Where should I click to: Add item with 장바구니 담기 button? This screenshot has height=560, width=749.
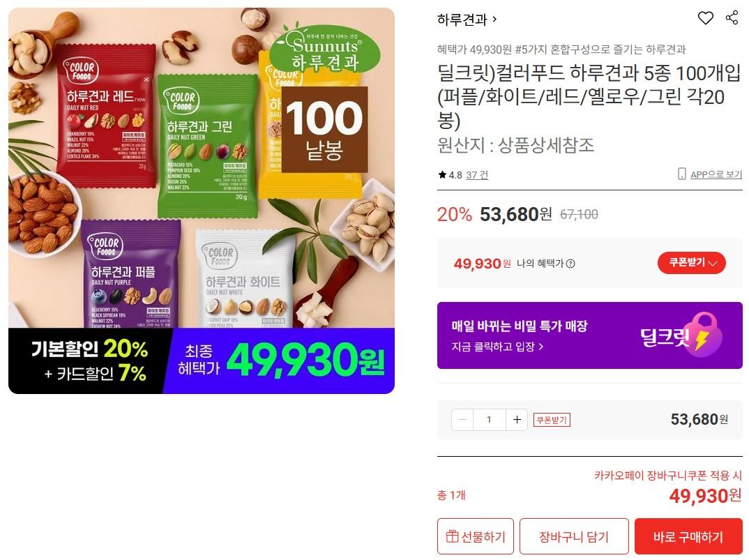click(x=574, y=536)
